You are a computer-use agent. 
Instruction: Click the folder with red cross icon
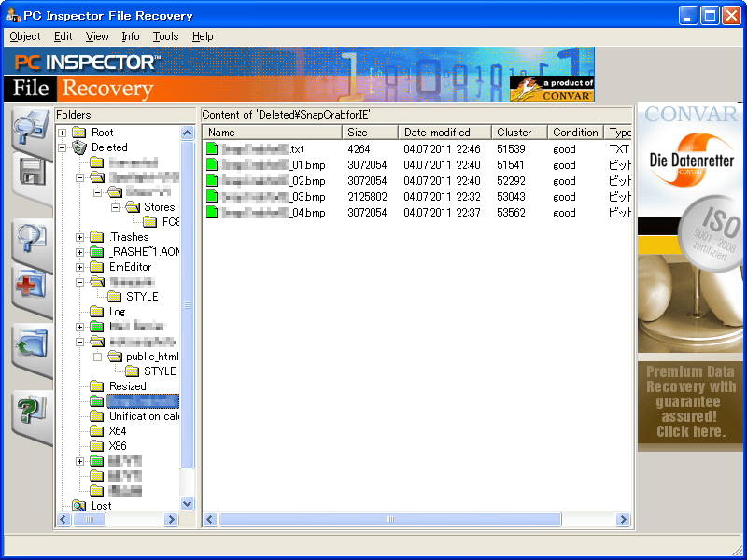[x=31, y=287]
